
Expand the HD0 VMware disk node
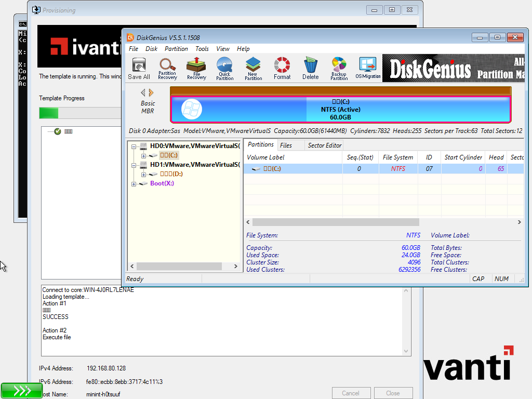pyautogui.click(x=135, y=146)
